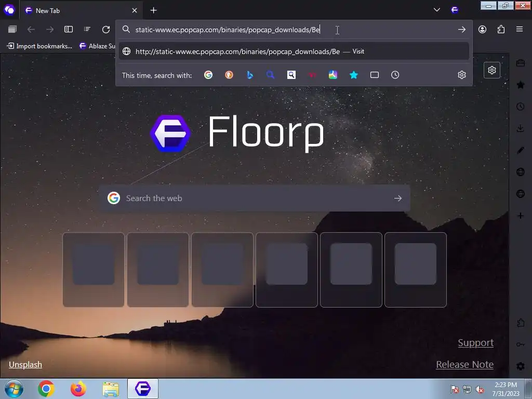Expand the list all tabs chevron

(436, 10)
